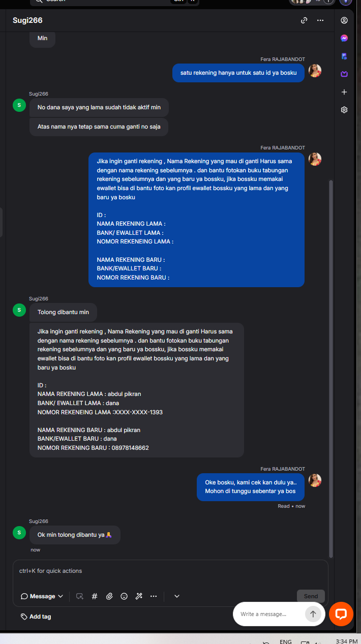Screen dimensions: 361x644
Task: Insert a hashtag saved reply
Action: point(95,596)
